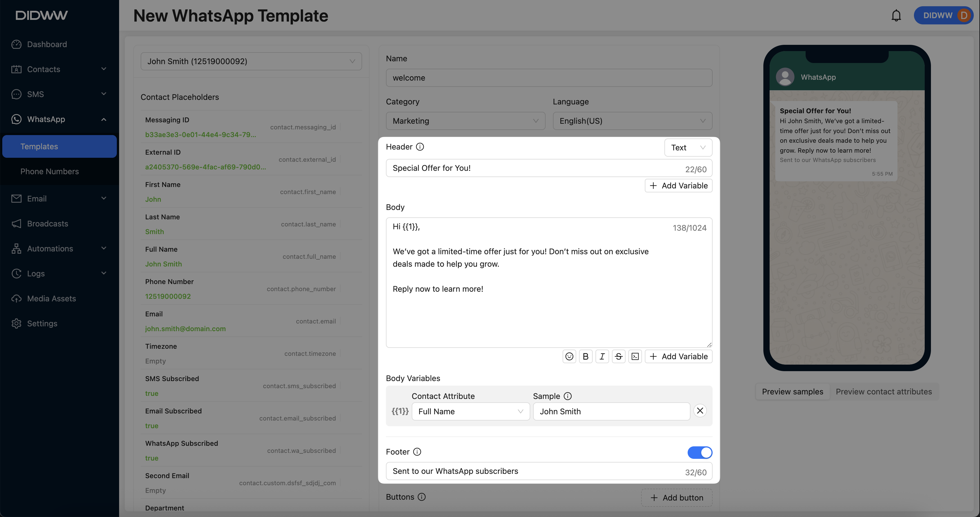The image size is (980, 517).
Task: Expand the SMS sidebar menu chevron
Action: pyautogui.click(x=104, y=94)
